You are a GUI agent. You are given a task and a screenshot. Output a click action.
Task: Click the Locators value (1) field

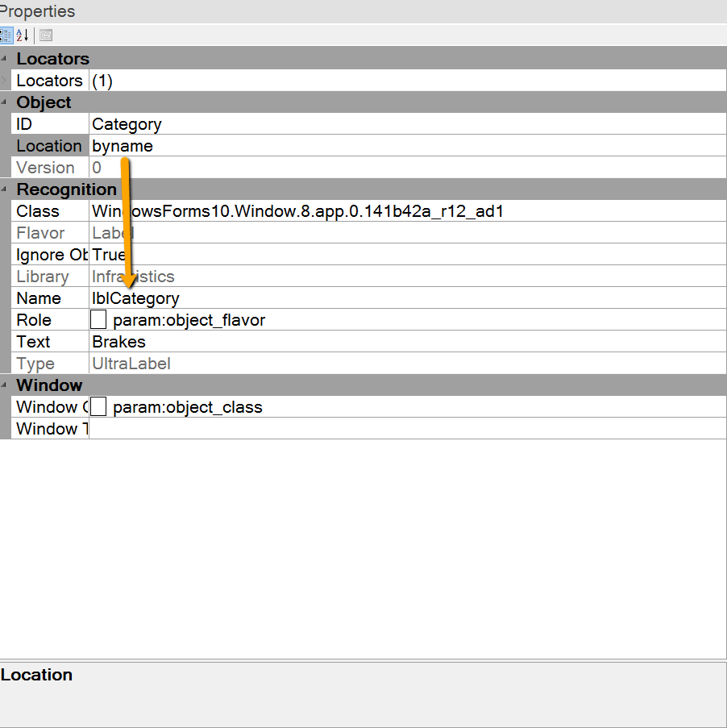point(102,81)
